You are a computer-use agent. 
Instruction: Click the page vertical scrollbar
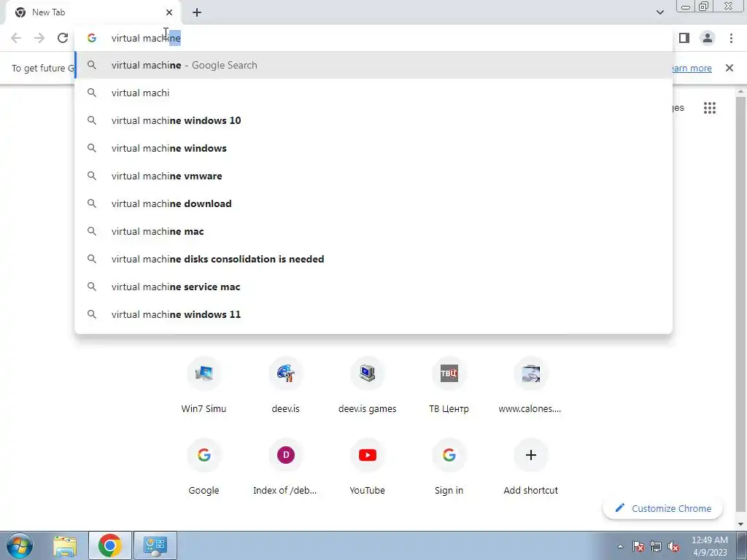(740, 305)
